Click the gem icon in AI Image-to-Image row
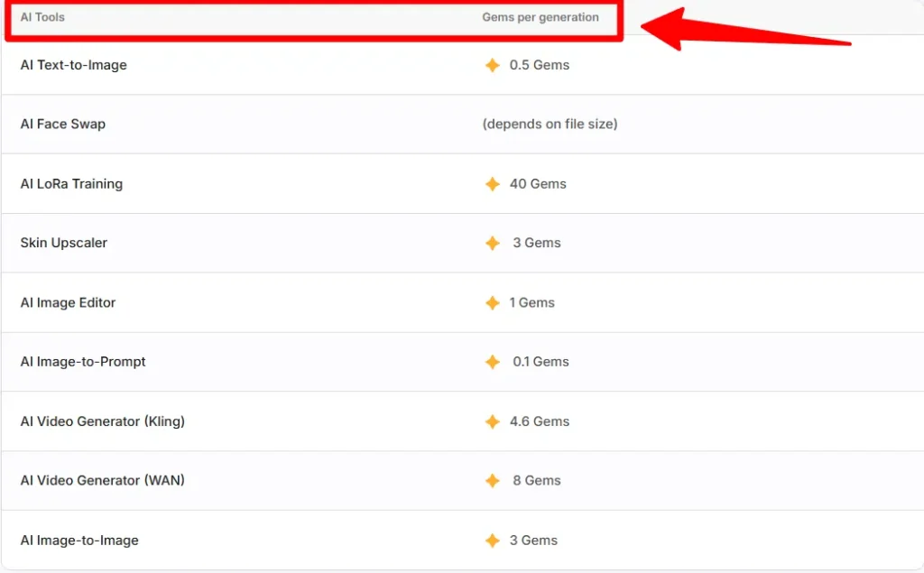This screenshot has width=924, height=573. click(492, 541)
